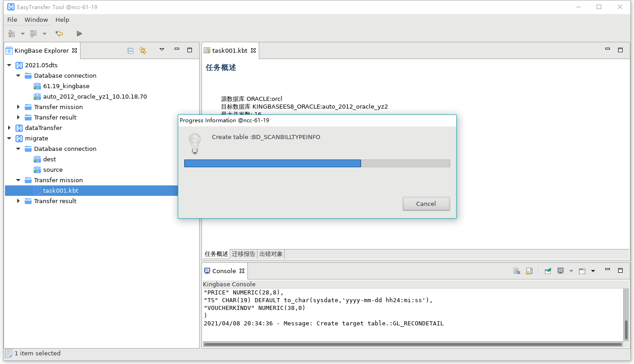
Task: Click console message 'Create target table.:GL_RECONDETAIL'
Action: pyautogui.click(x=323, y=324)
